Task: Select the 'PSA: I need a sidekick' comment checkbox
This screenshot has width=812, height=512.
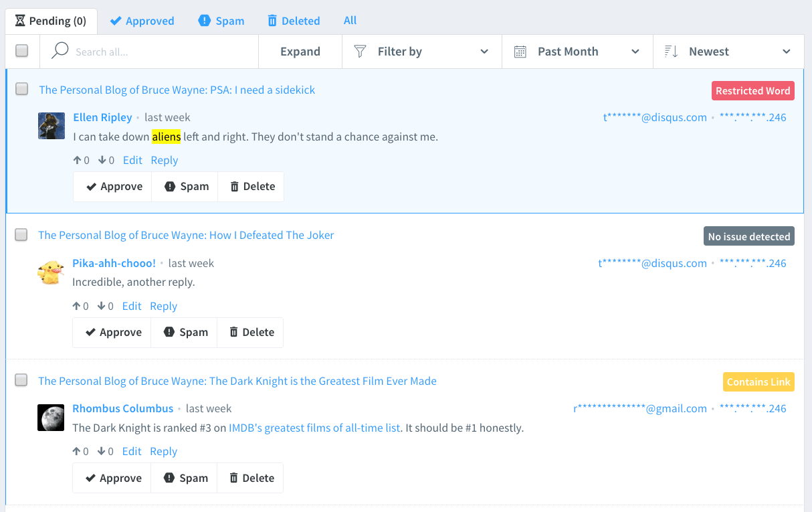Action: [x=22, y=89]
